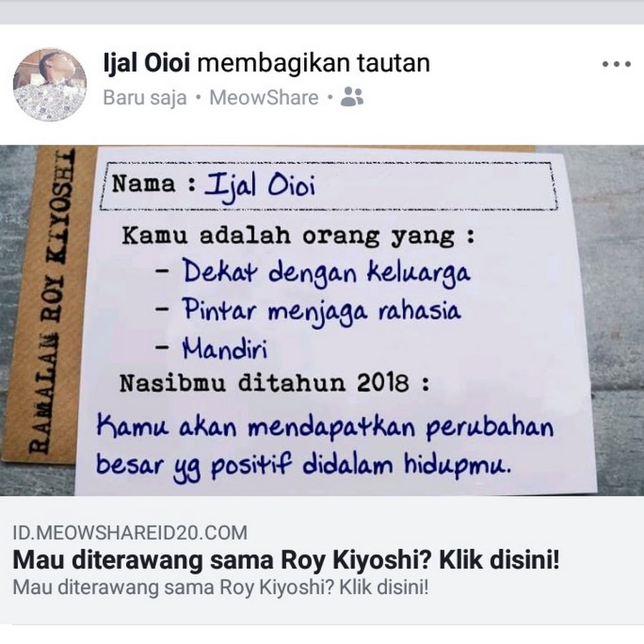Open the MeowShare app link
The width and height of the screenshot is (644, 644).
263,98
